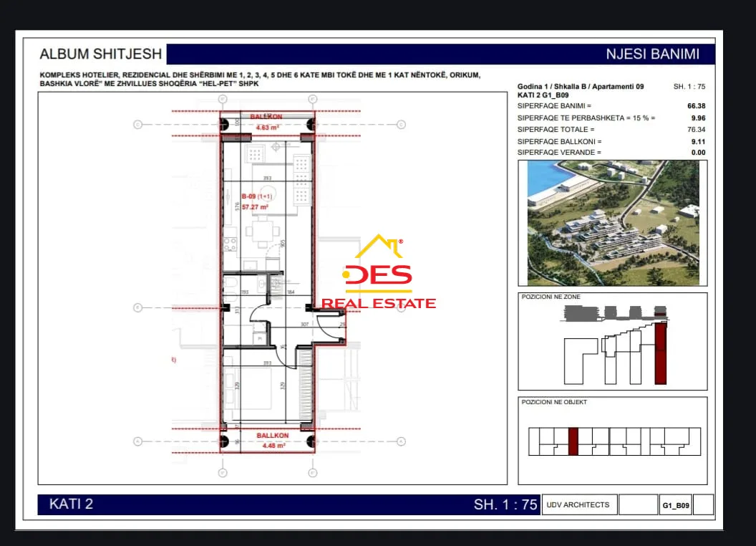Click the red unit in the object diagram
Image resolution: width=756 pixels, height=546 pixels.
click(573, 441)
